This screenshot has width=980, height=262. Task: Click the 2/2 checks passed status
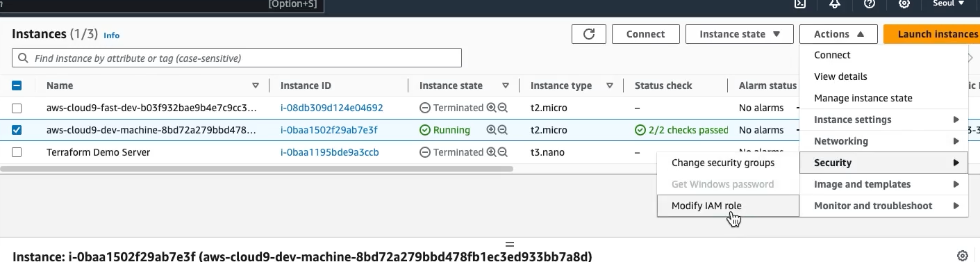tap(681, 130)
